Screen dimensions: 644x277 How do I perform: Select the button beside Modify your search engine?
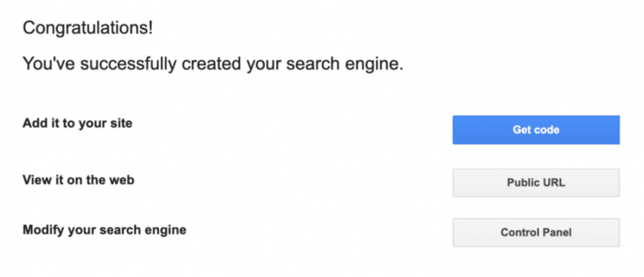coord(536,232)
